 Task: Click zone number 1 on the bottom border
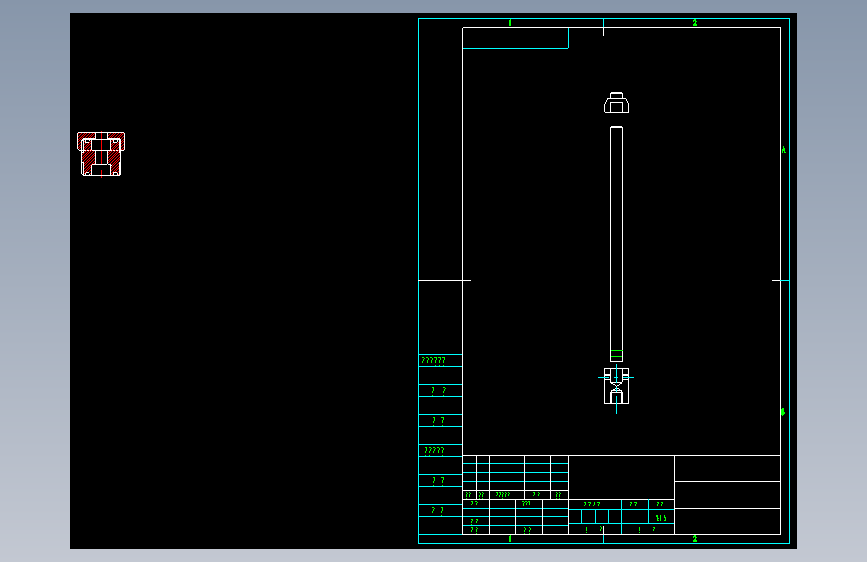click(510, 539)
